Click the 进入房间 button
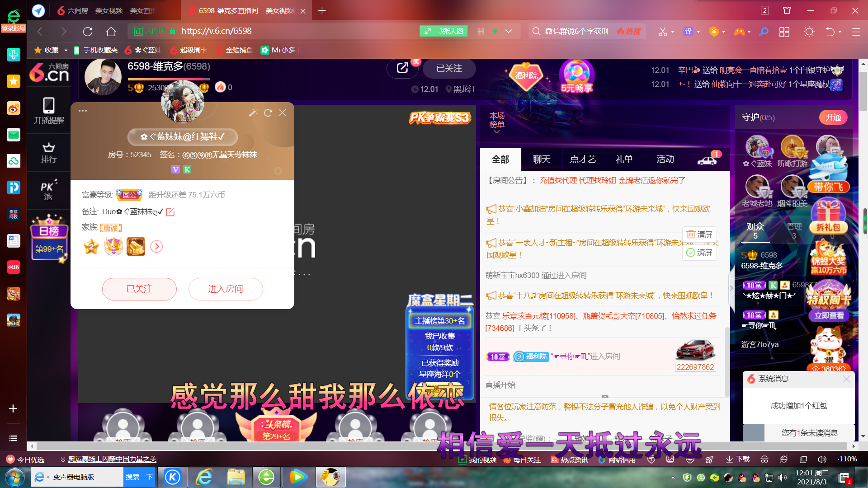The image size is (868, 488). pyautogui.click(x=226, y=289)
